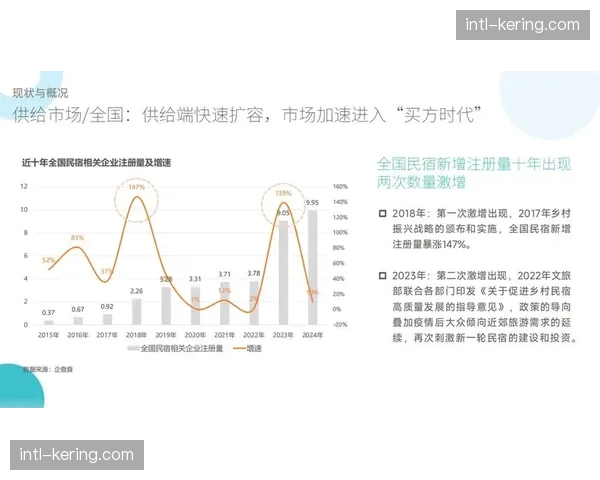This screenshot has width=600, height=480.
Task: Click the square bullet before '2018年：第一次激增出现'
Action: [x=382, y=213]
